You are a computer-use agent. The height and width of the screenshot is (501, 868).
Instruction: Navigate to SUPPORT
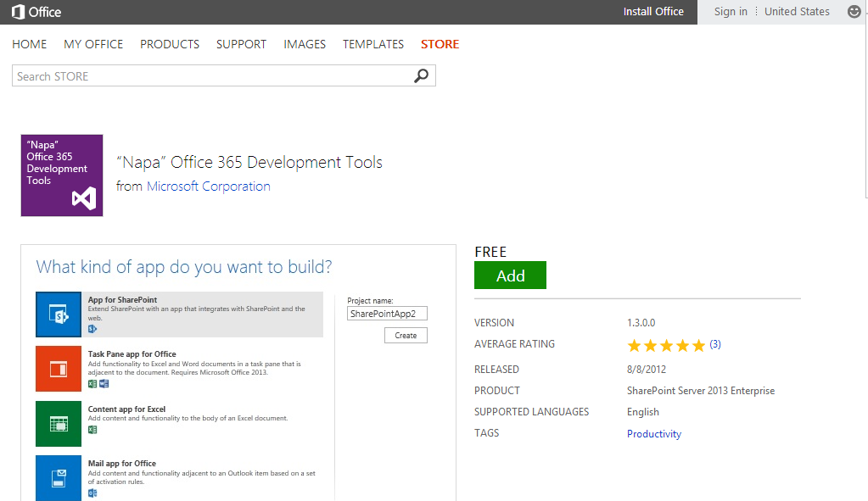pyautogui.click(x=241, y=44)
